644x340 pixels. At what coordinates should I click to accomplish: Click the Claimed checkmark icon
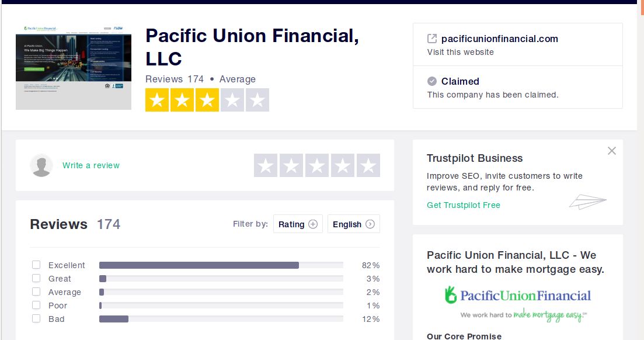pos(431,81)
